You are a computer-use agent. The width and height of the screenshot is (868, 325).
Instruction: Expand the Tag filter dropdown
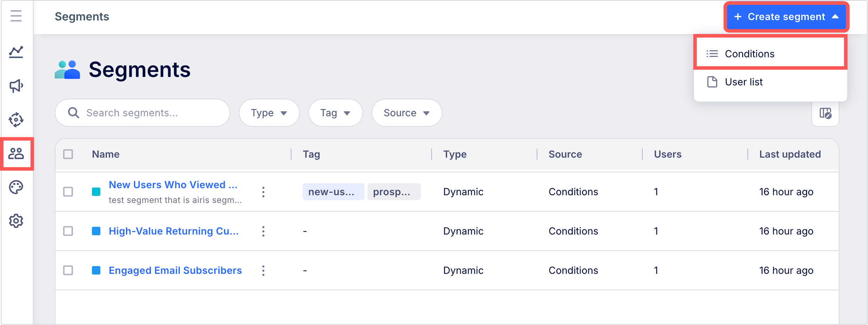click(335, 113)
